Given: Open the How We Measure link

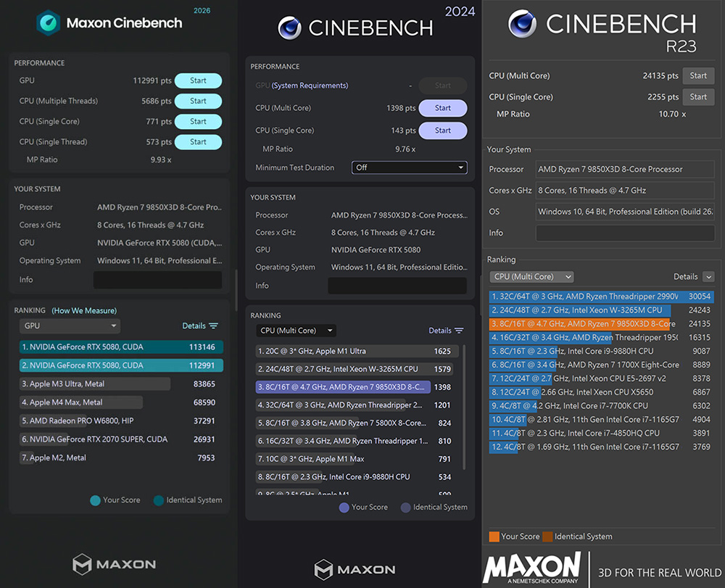Looking at the screenshot, I should click(x=84, y=310).
